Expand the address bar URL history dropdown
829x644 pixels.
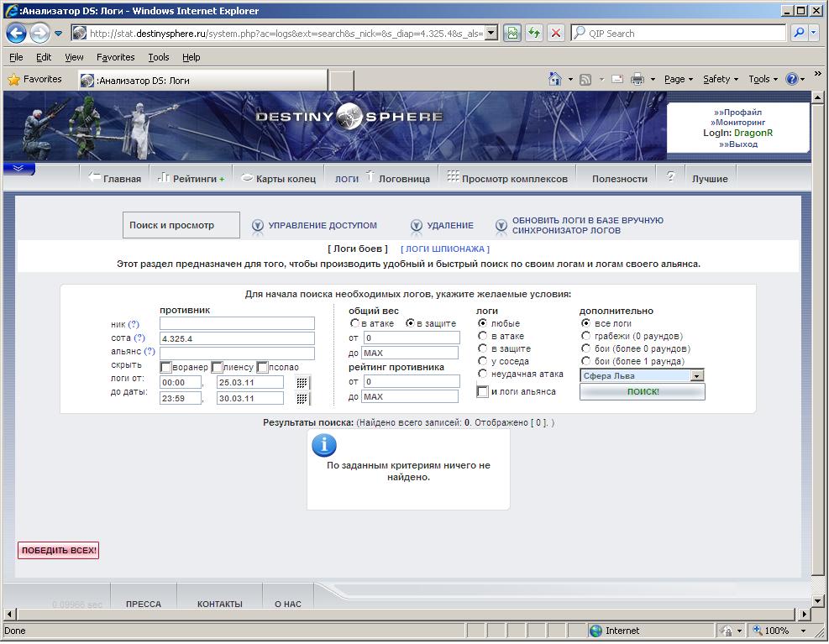pos(491,34)
